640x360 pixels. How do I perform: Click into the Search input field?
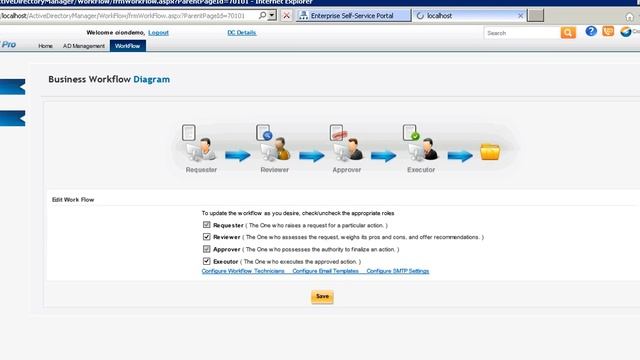coord(522,33)
